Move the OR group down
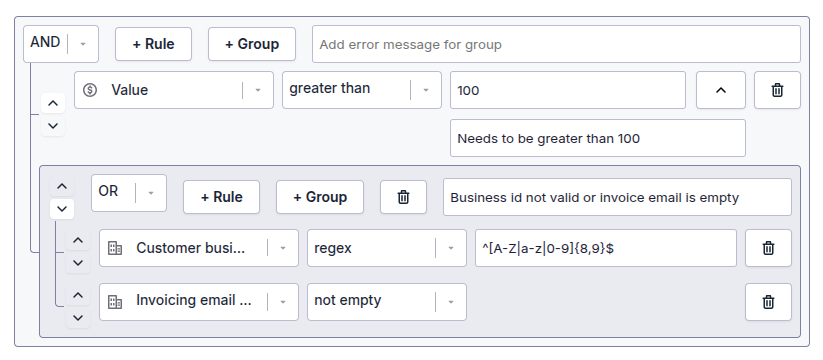This screenshot has width=823, height=360. 62,209
